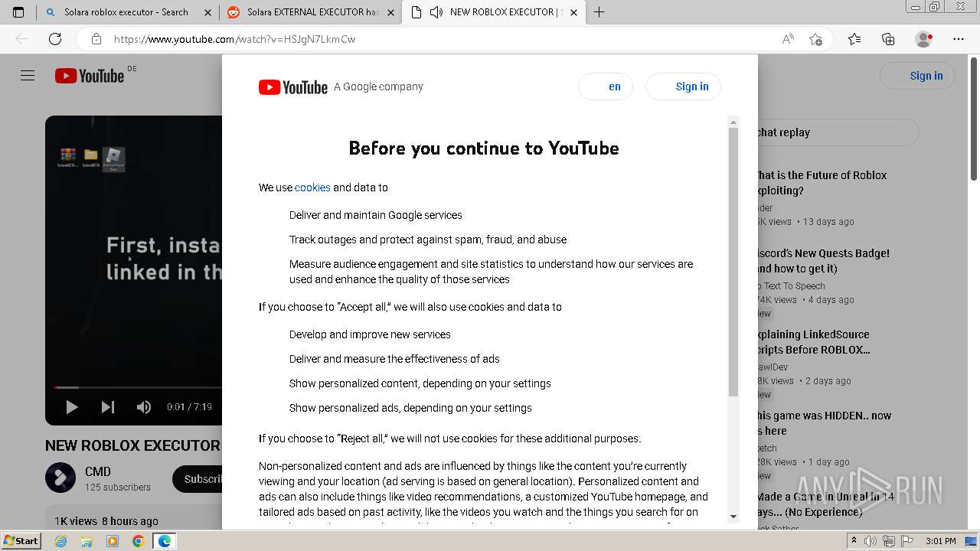Reload the current page
980x551 pixels.
(55, 39)
